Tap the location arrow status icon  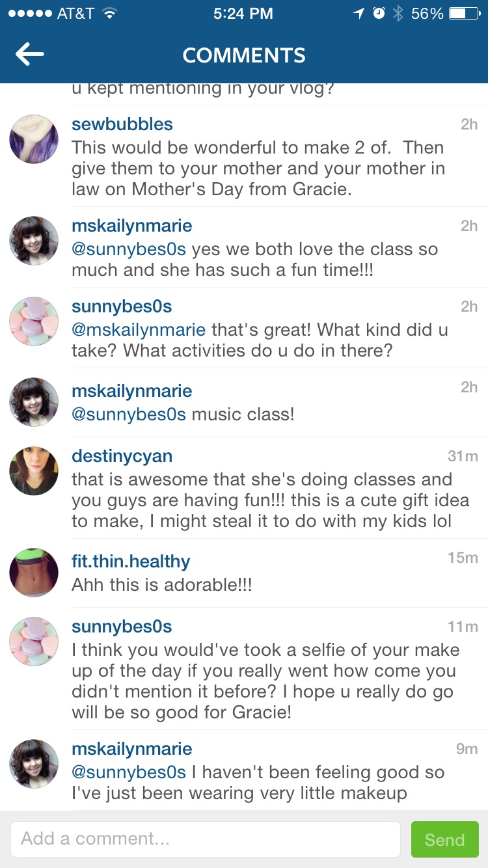coord(359,14)
